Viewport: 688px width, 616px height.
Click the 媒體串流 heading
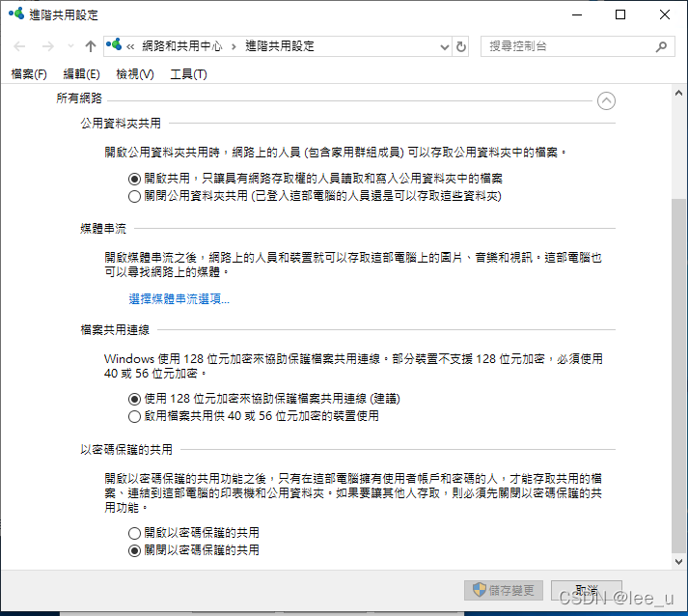point(103,228)
